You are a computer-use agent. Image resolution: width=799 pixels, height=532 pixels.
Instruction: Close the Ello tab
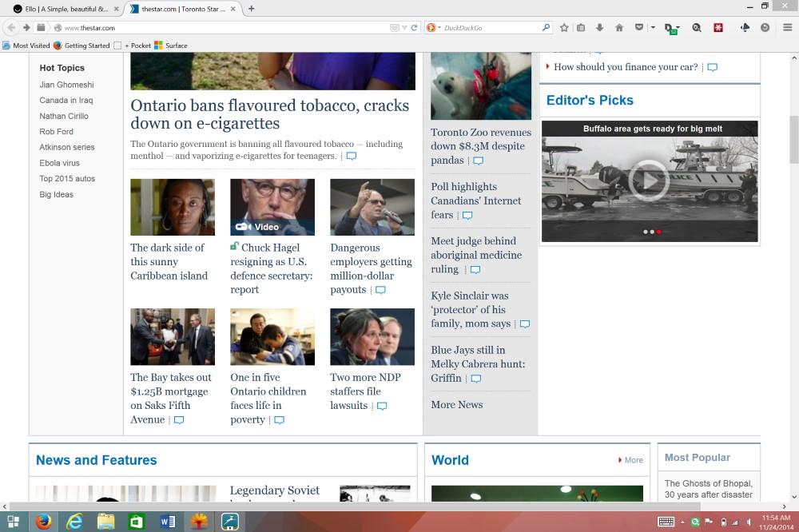117,9
